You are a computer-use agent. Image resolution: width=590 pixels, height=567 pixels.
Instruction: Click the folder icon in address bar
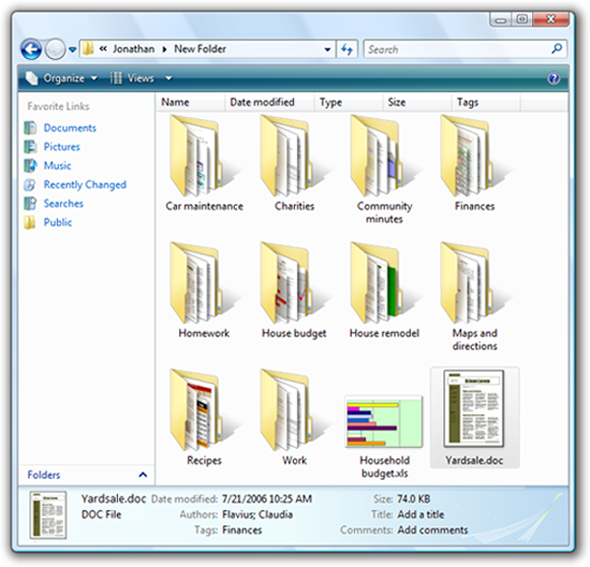88,49
